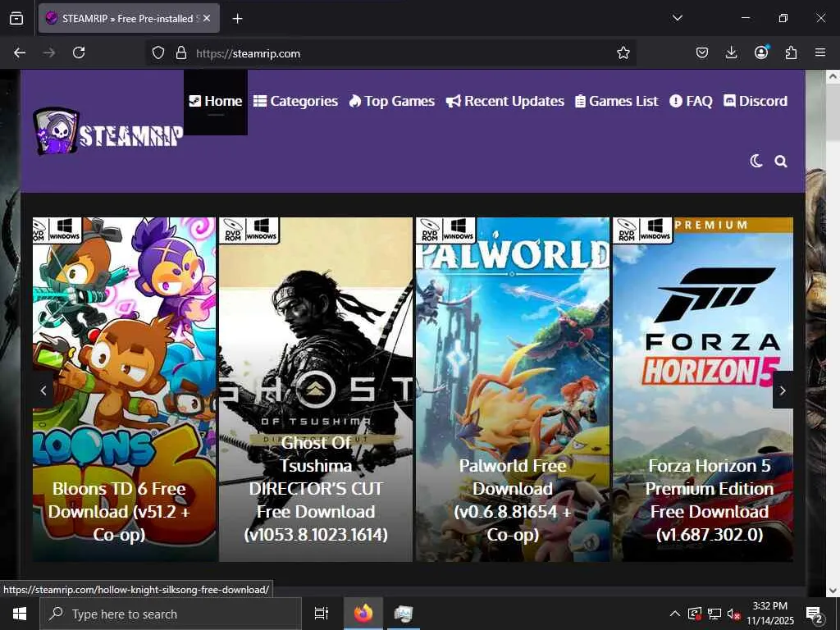Open the taskbar app next to Firefox
This screenshot has height=630, width=840.
tap(404, 614)
